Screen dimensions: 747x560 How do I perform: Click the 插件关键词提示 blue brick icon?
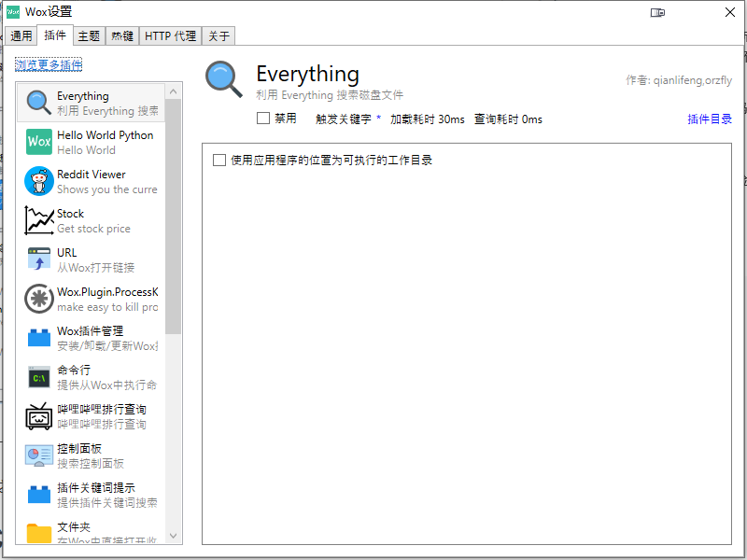point(38,495)
